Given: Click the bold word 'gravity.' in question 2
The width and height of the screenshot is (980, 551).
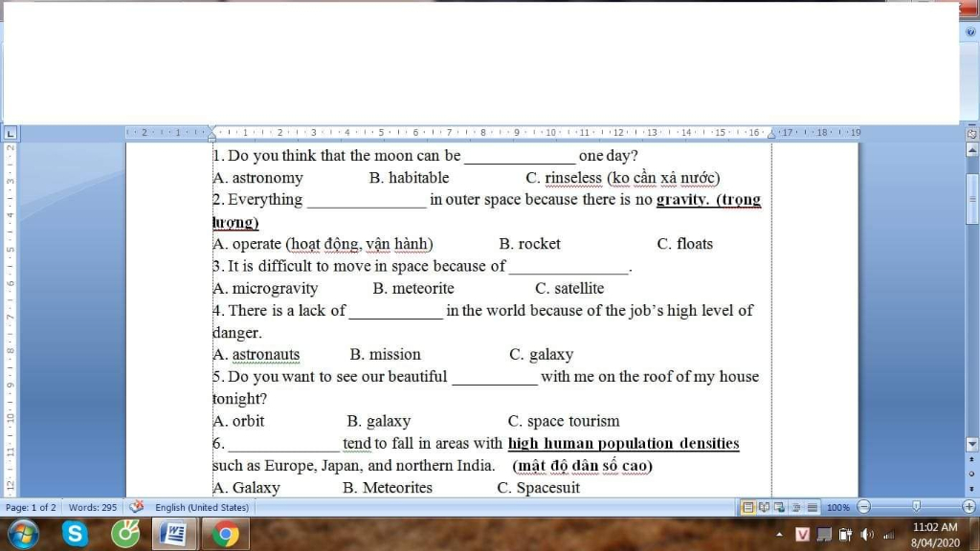Looking at the screenshot, I should click(x=683, y=200).
